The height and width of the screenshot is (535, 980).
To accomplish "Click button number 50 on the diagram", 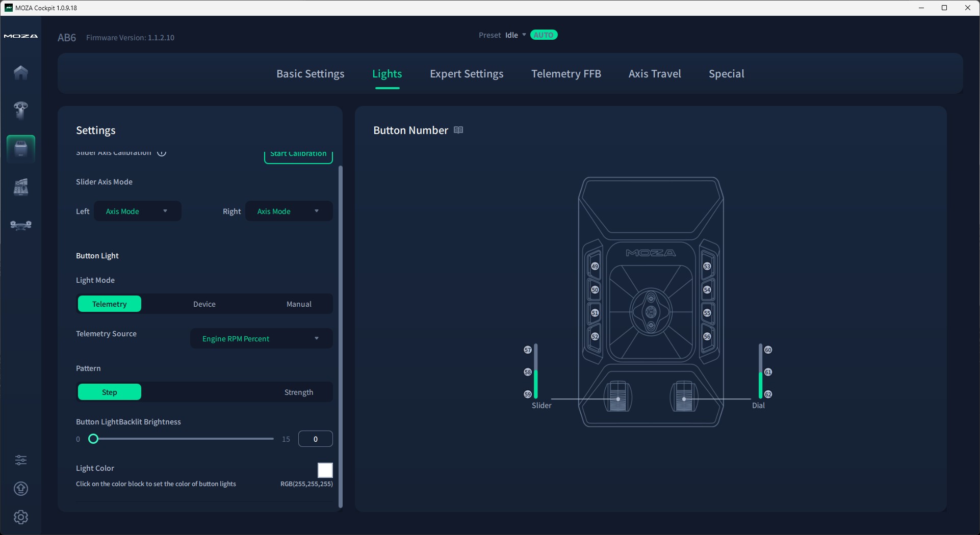I will [595, 290].
